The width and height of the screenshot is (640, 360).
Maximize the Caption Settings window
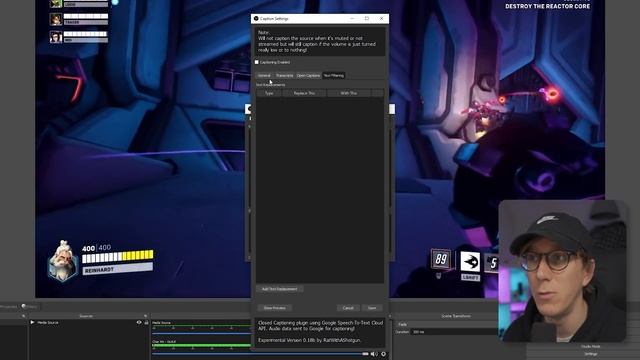click(367, 18)
